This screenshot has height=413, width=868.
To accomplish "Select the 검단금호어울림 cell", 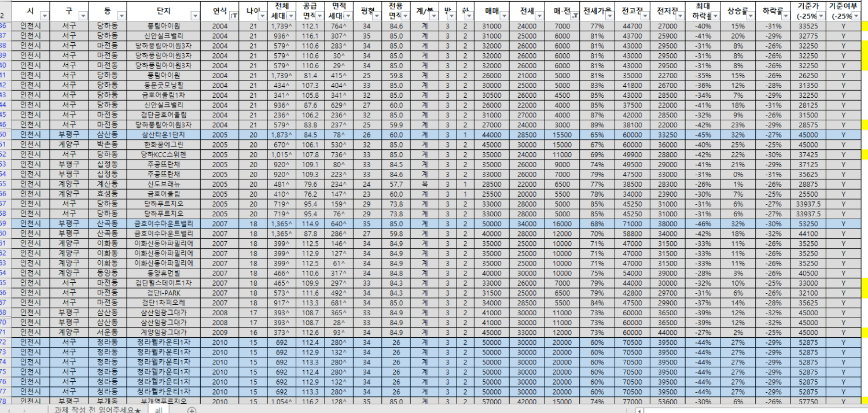I will click(x=164, y=115).
